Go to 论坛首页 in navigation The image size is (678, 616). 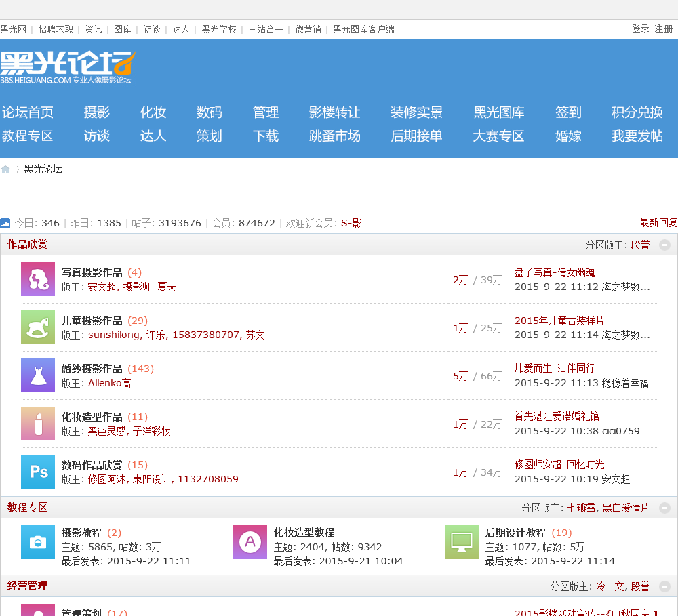coord(27,112)
